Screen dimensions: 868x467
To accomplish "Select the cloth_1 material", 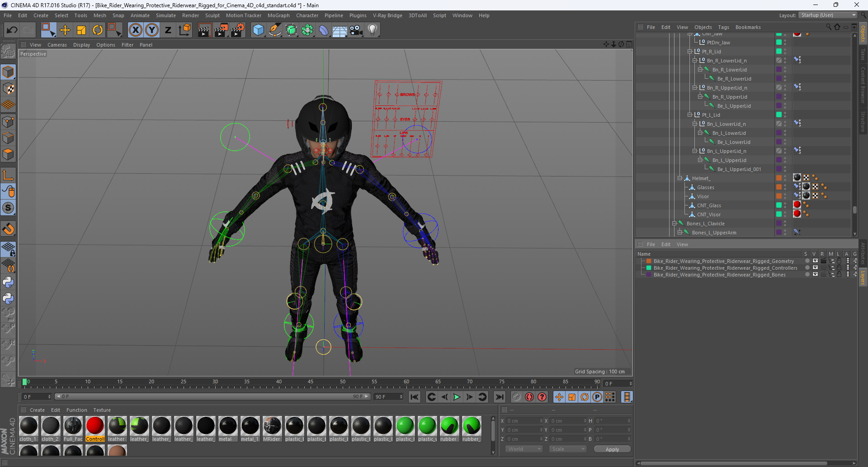I will pyautogui.click(x=28, y=429).
